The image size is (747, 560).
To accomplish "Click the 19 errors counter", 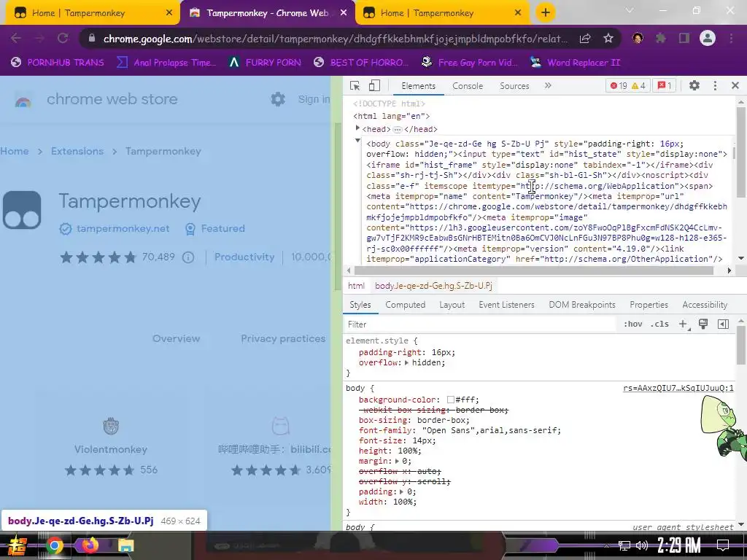I will pos(619,86).
